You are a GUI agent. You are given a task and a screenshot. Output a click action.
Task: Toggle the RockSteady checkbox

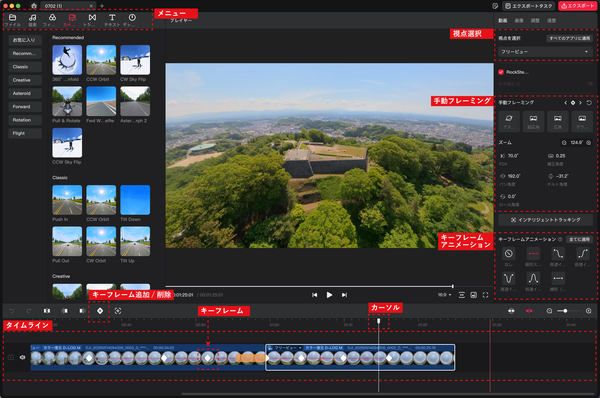point(501,72)
